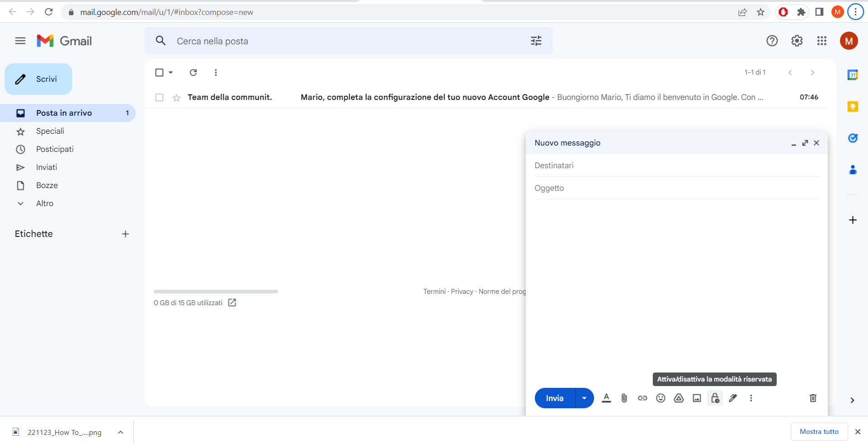The image size is (868, 448).
Task: Go to the Bozze folder
Action: [47, 185]
